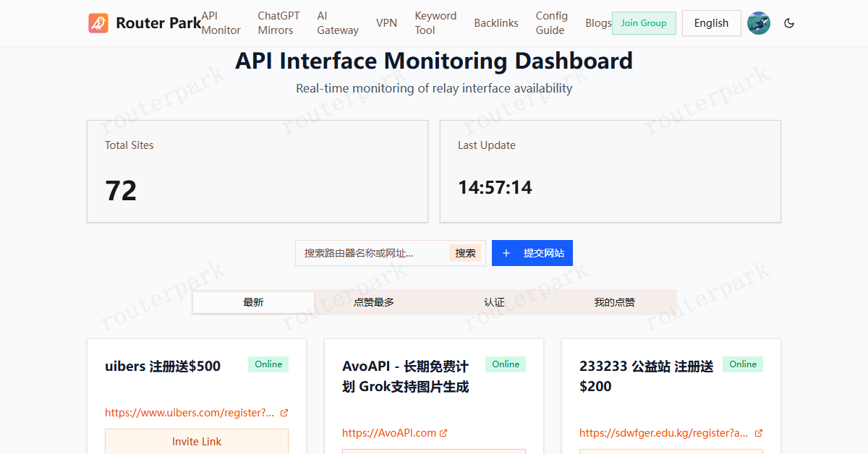Image resolution: width=868 pixels, height=454 pixels.
Task: Open the user avatar profile menu
Action: (758, 23)
